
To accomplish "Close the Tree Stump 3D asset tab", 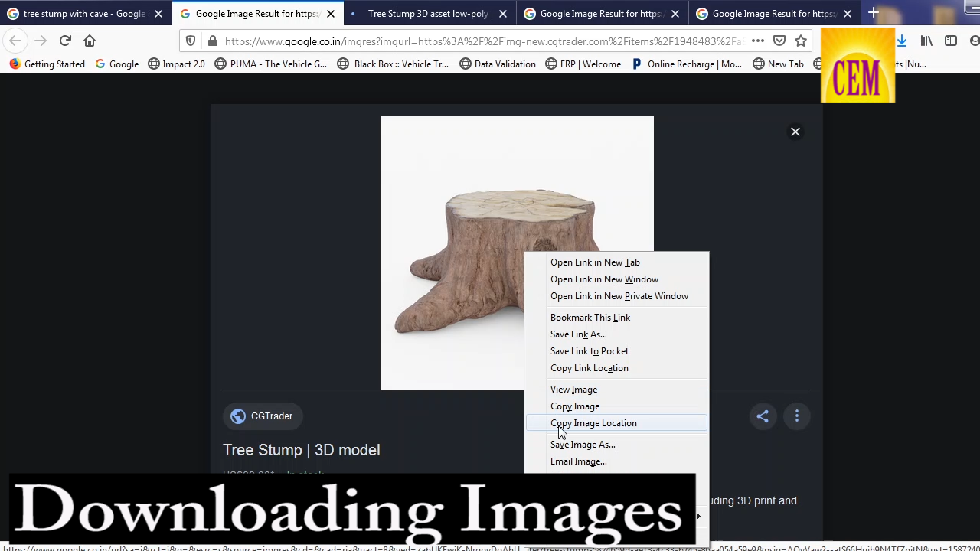I will [x=503, y=14].
